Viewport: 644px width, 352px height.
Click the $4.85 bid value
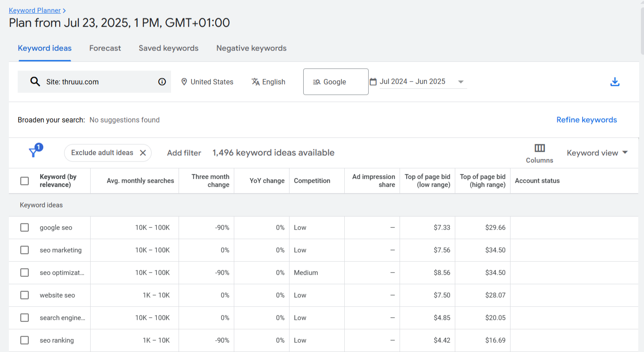click(x=442, y=318)
